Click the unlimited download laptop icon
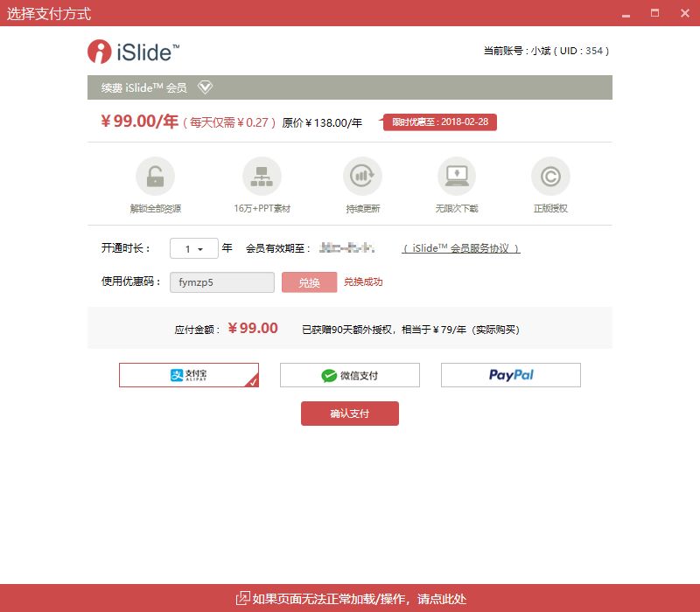The image size is (700, 612). pos(457,177)
